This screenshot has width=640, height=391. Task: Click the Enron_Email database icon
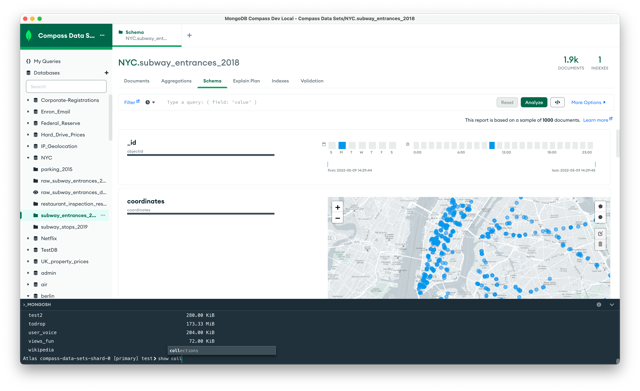pos(36,111)
